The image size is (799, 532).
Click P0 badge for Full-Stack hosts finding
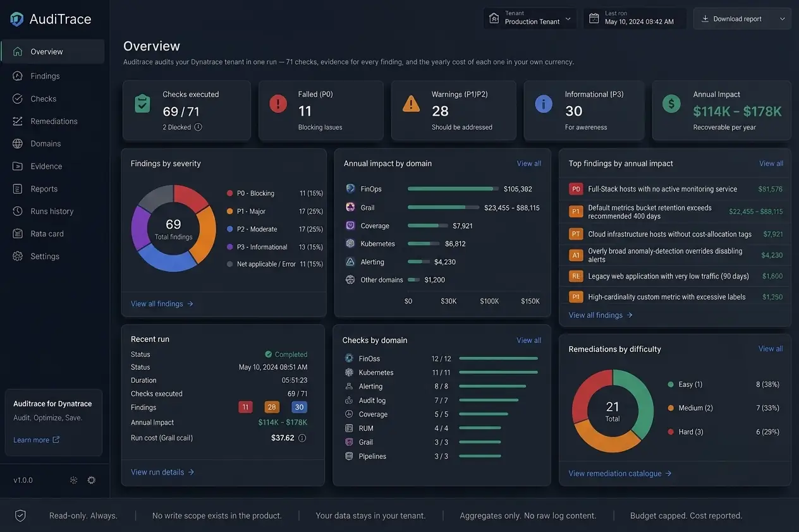[576, 189]
